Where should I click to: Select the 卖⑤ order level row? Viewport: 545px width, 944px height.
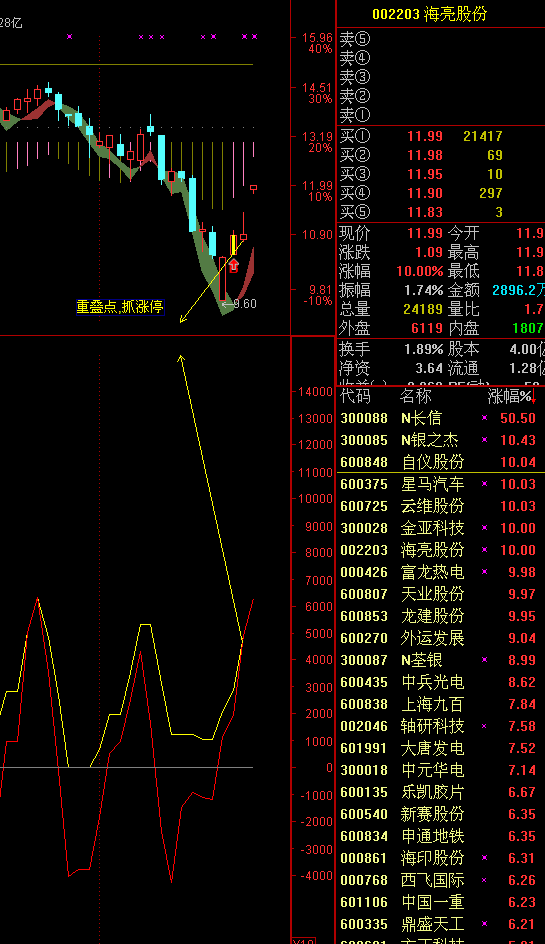click(x=440, y=39)
